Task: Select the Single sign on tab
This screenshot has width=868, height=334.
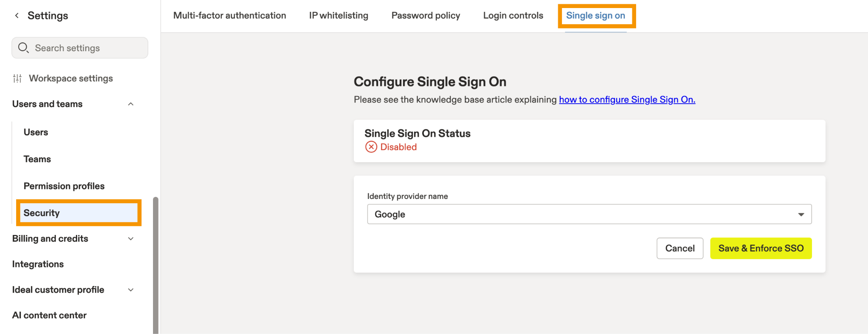Action: [595, 16]
